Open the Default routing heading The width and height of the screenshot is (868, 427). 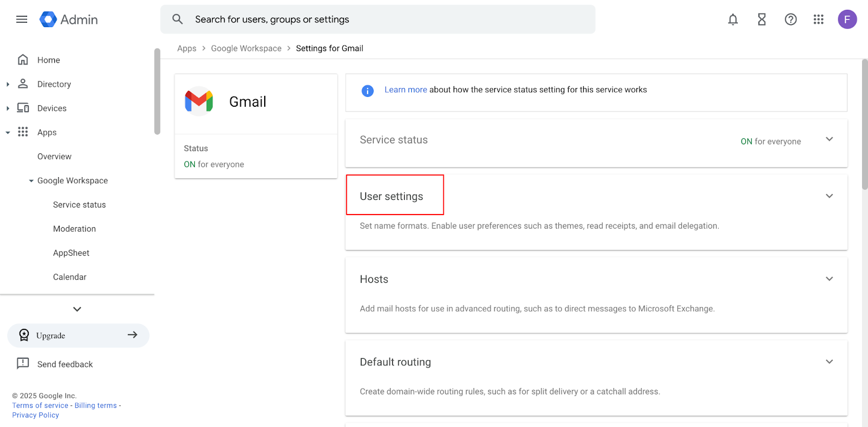(395, 362)
